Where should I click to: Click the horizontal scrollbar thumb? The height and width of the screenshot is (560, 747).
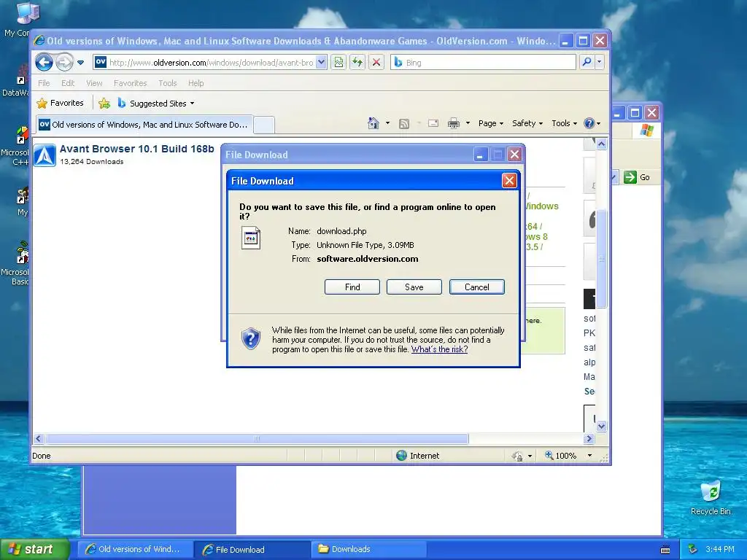[x=257, y=438]
